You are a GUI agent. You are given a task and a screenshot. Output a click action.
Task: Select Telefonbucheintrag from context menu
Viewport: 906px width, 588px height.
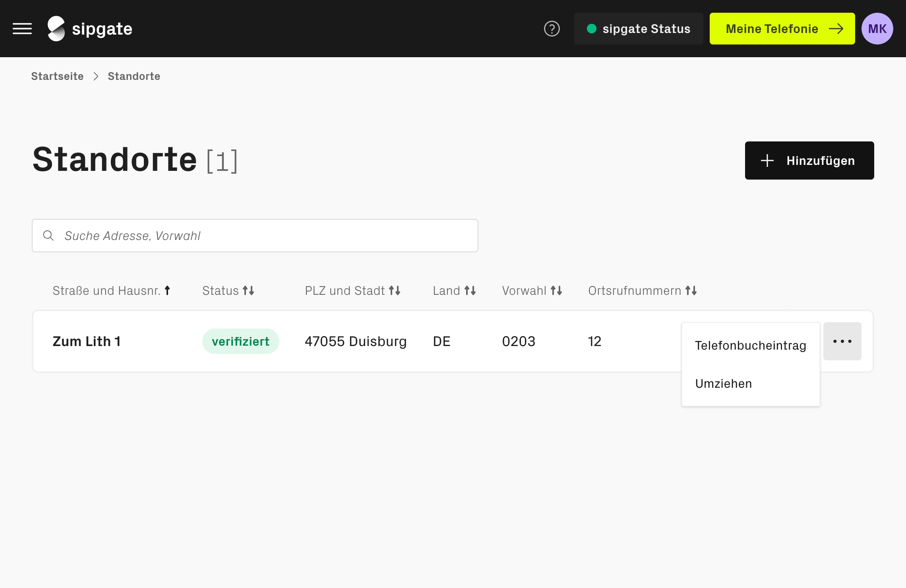pos(750,345)
